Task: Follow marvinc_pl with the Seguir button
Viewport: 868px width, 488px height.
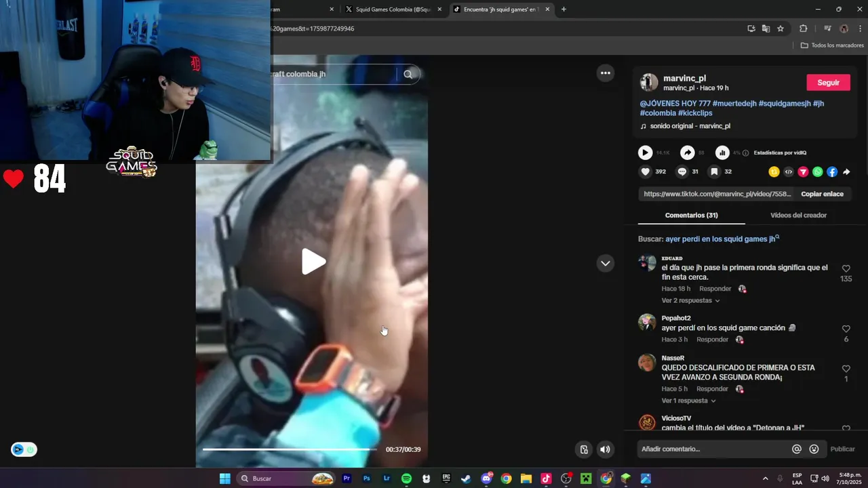Action: pos(828,83)
